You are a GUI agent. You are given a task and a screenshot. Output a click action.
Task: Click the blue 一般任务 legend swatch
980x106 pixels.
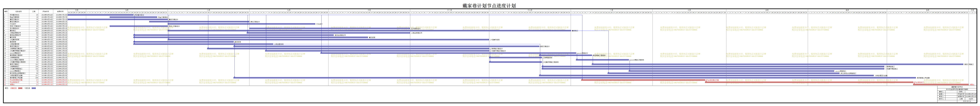tap(33, 88)
